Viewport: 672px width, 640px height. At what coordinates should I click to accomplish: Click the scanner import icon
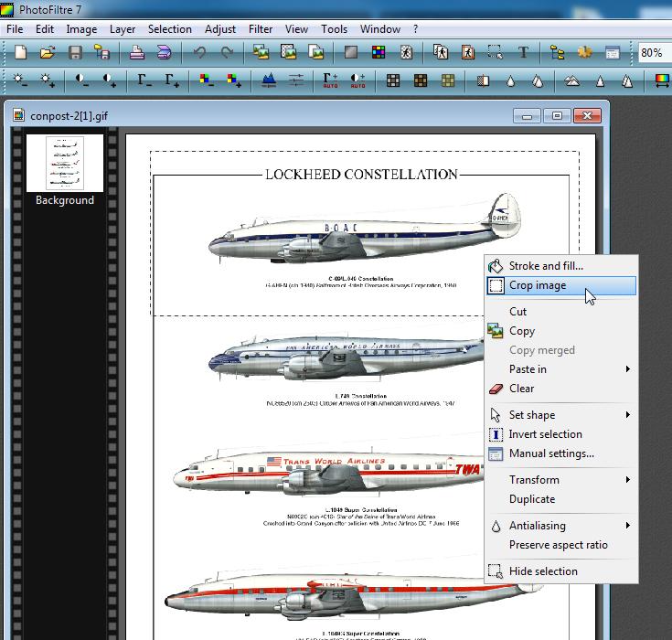point(165,53)
